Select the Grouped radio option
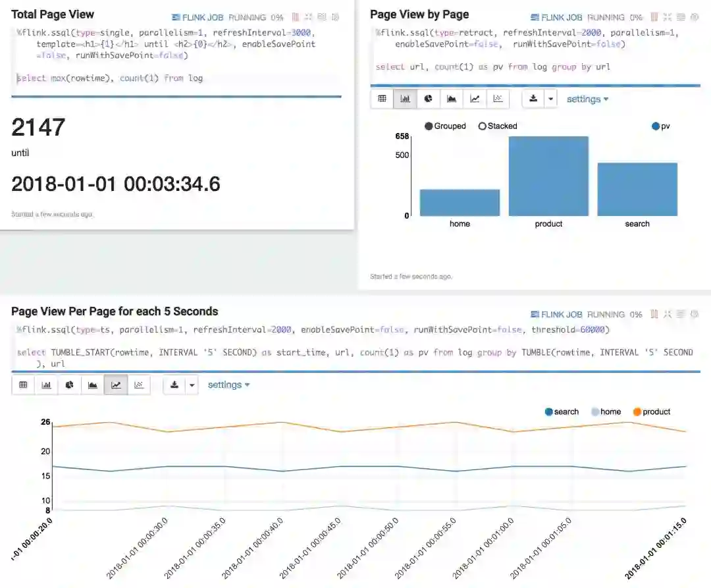Image resolution: width=711 pixels, height=588 pixels. (x=445, y=126)
